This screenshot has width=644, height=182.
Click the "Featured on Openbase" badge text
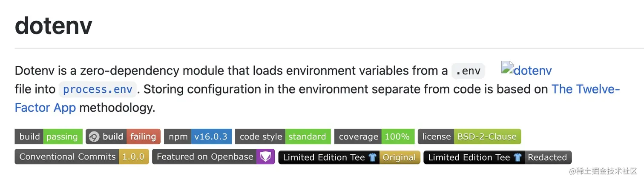tap(205, 157)
